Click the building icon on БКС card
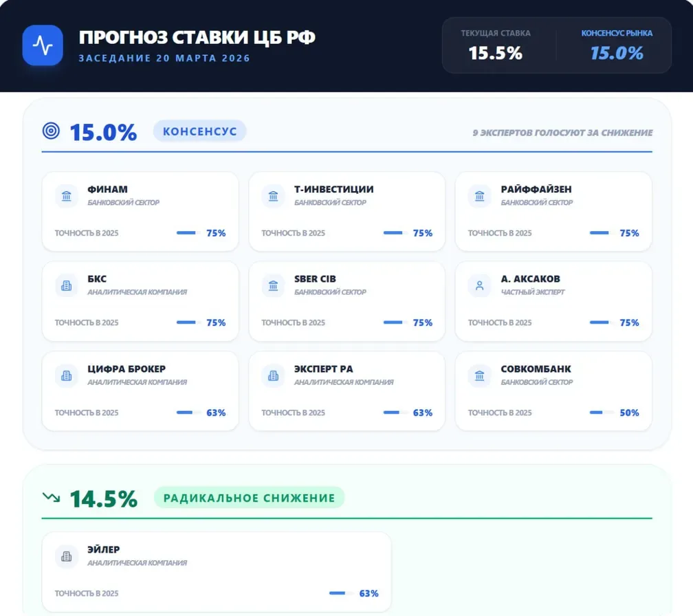The width and height of the screenshot is (693, 616). click(66, 285)
